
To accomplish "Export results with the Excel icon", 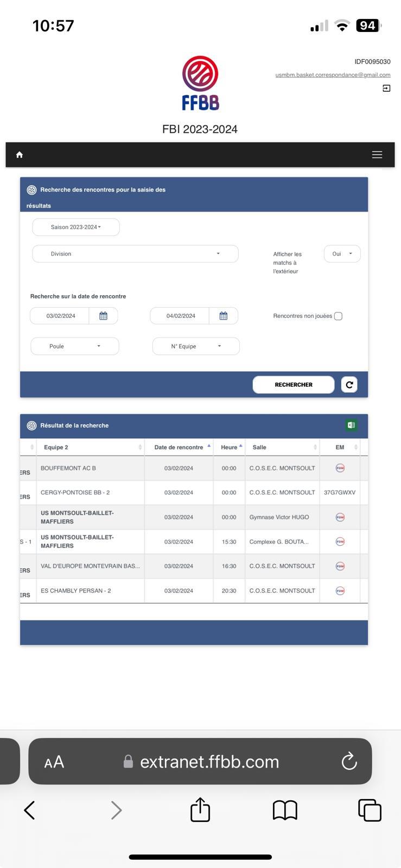I will 351,425.
